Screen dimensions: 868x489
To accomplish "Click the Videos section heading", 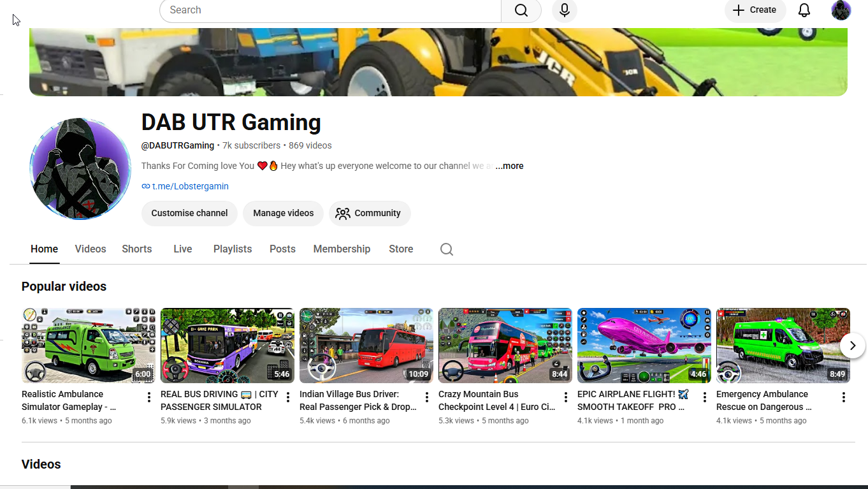I will click(x=41, y=465).
